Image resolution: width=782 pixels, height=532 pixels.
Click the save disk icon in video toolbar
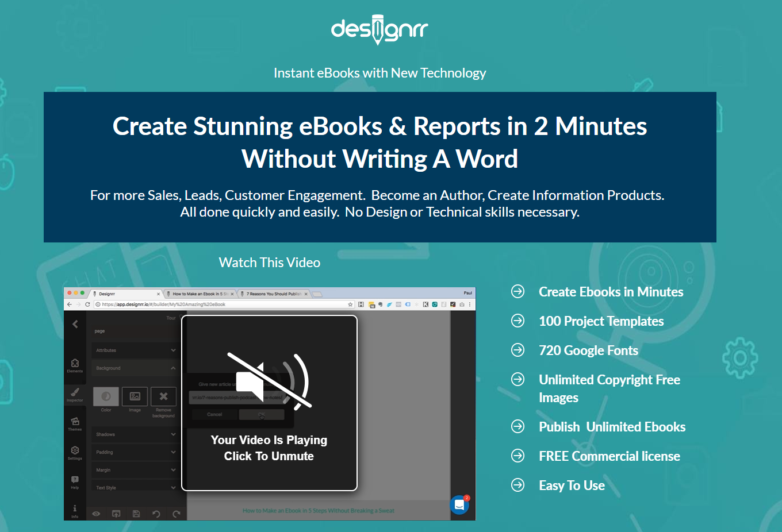(136, 514)
